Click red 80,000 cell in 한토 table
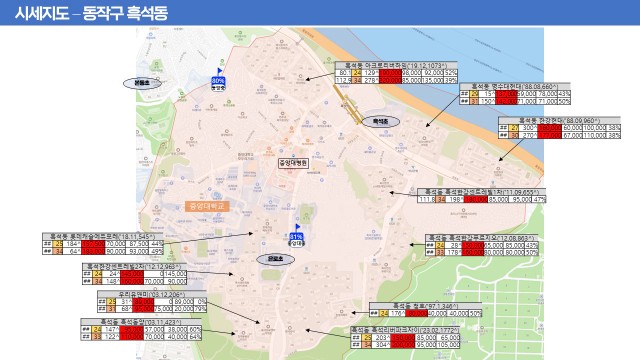640x360 pixels. click(416, 313)
